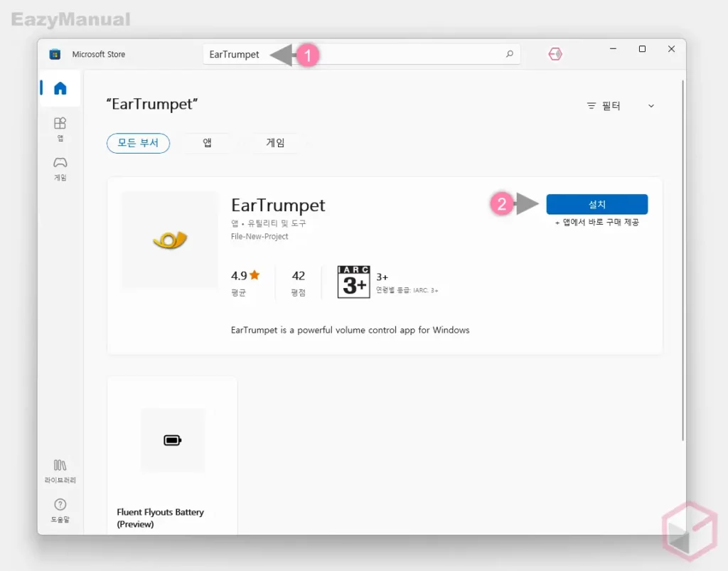The width and height of the screenshot is (728, 571).
Task: Open the Games (게임) sidebar section
Action: pos(60,168)
